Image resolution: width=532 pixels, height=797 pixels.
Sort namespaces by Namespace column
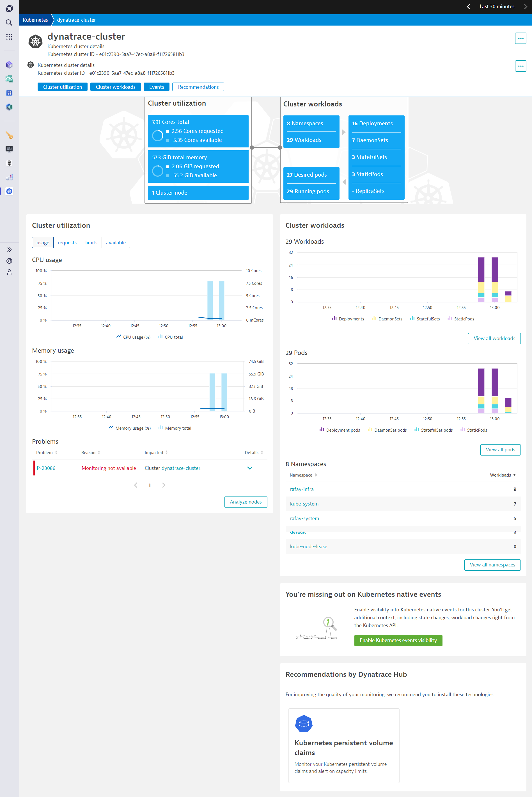[303, 475]
